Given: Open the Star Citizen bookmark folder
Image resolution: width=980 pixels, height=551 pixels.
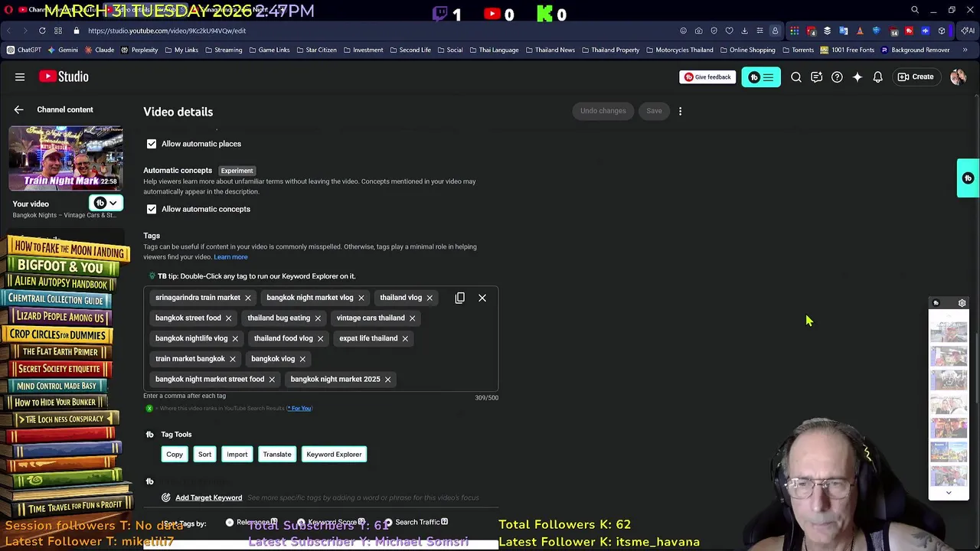Looking at the screenshot, I should (315, 50).
